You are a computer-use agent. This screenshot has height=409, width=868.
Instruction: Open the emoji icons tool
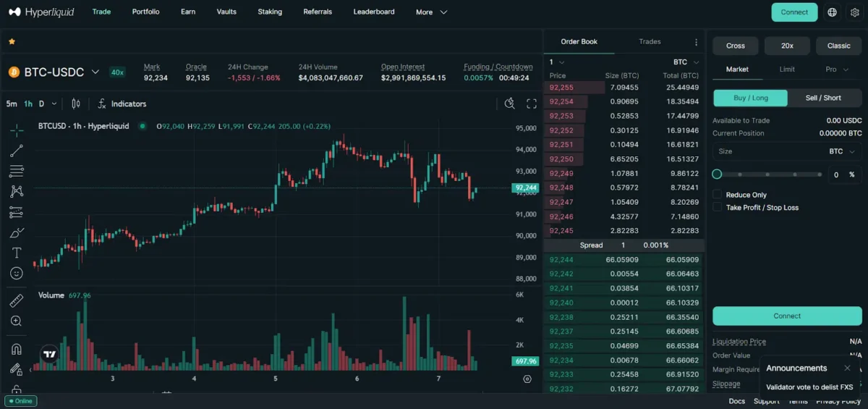coord(16,274)
